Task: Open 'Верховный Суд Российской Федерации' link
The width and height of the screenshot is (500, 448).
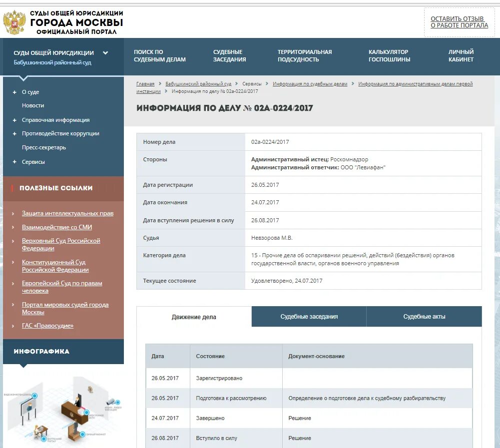Action: [x=61, y=245]
